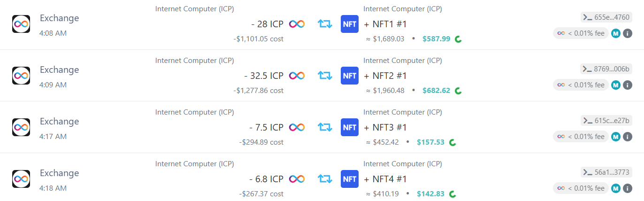Screen dimensions: 644x201
Task: Open transaction hash 56a1...3773
Action: (606, 172)
